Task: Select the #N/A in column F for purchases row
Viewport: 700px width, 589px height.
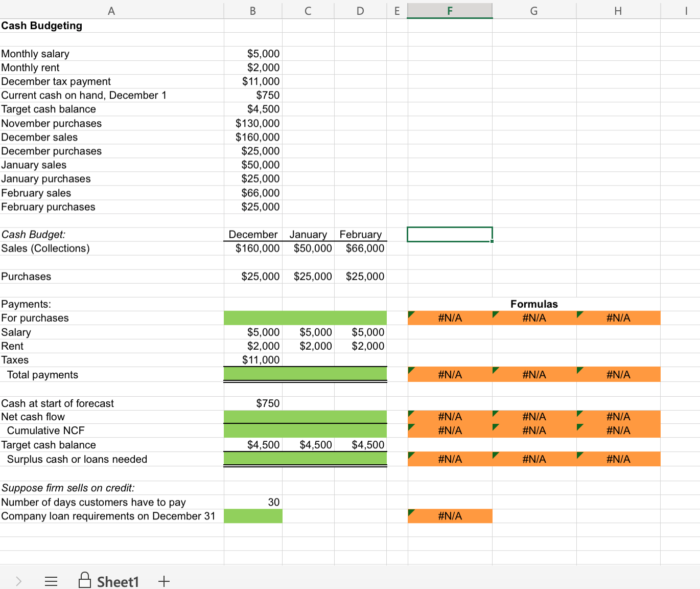Action: pos(450,318)
